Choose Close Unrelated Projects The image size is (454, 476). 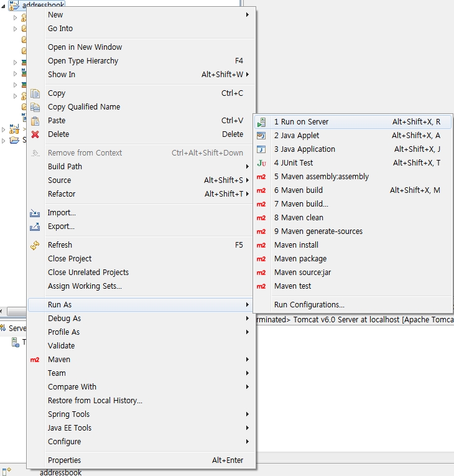point(88,273)
